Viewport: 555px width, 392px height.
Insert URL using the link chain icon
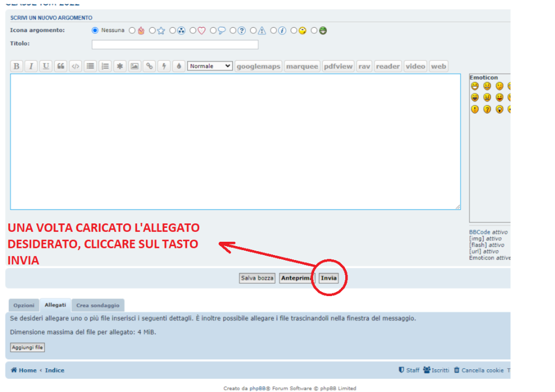click(x=149, y=67)
